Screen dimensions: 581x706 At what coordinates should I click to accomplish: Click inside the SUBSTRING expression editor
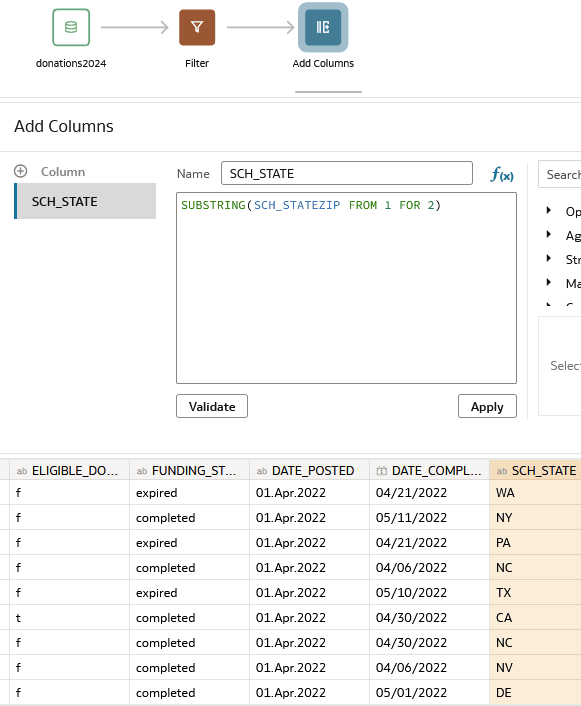346,288
